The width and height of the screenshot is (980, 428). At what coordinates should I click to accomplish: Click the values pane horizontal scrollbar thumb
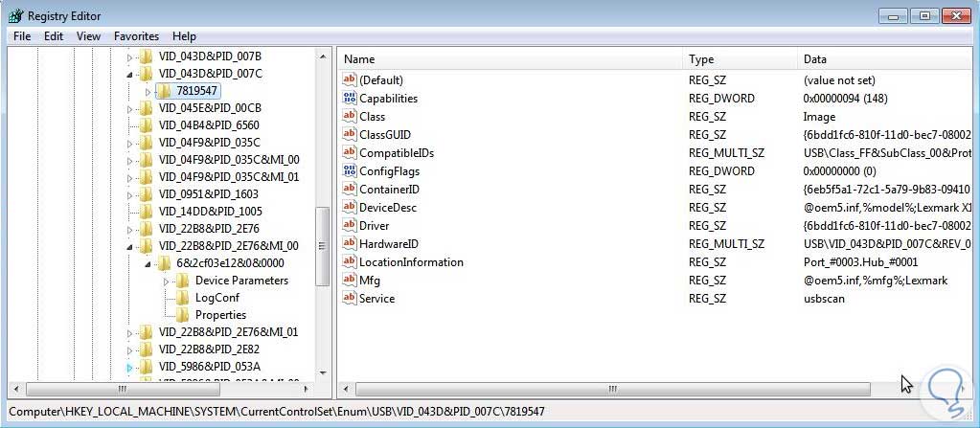tap(612, 390)
